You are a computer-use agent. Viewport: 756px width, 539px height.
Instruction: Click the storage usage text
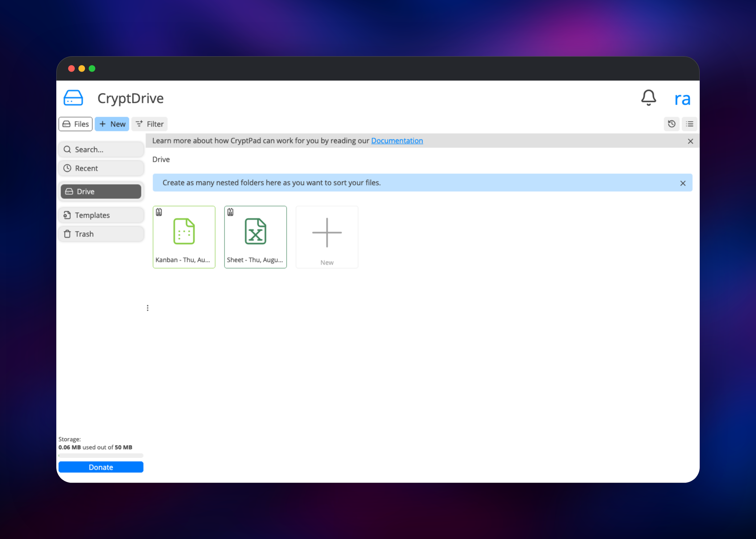point(95,447)
